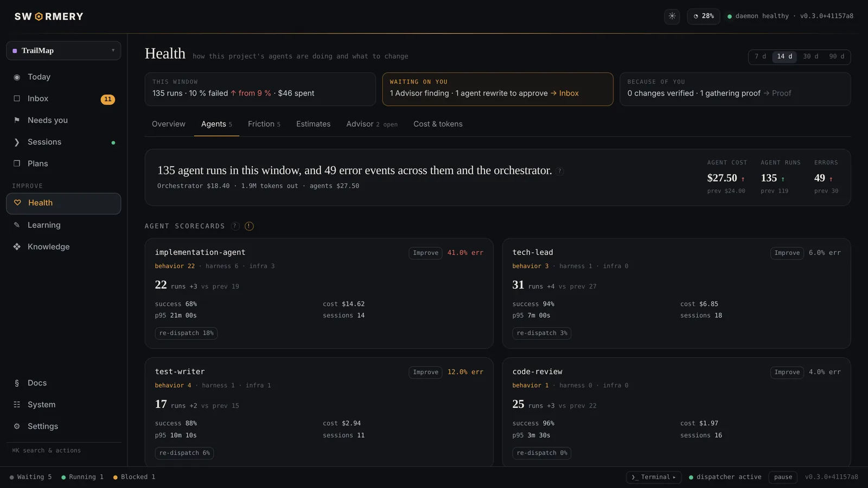Switch to the Cost & tokens tab

(x=438, y=124)
